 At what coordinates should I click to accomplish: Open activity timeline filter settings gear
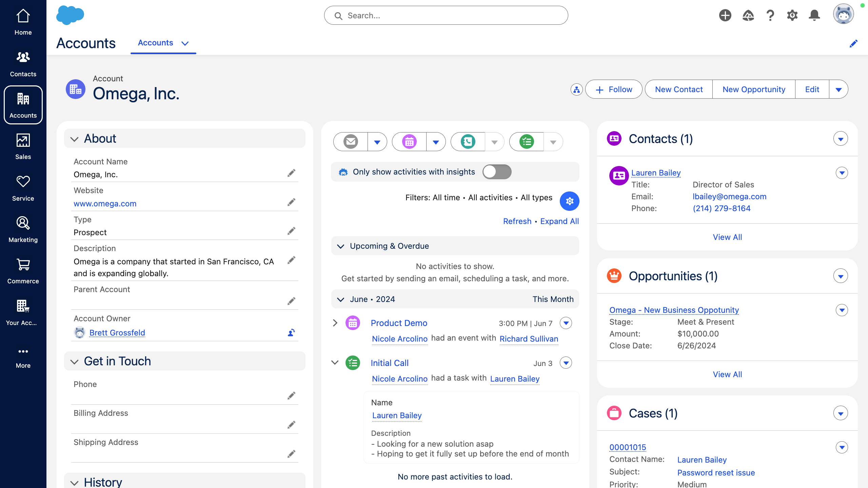(x=569, y=201)
